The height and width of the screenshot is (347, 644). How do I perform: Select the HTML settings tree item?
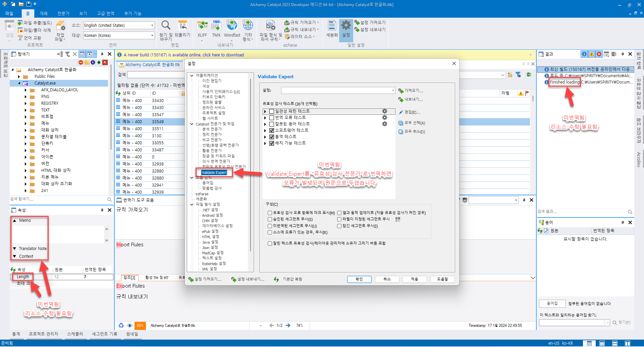click(211, 237)
